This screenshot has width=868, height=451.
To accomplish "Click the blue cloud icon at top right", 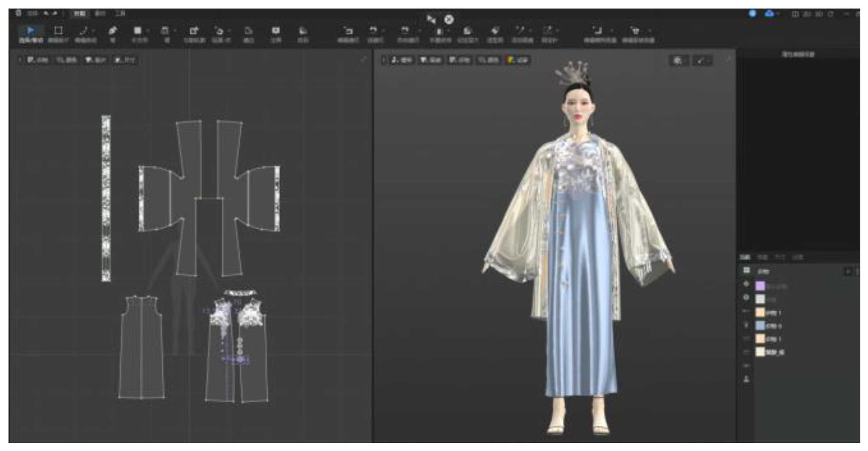I will [769, 14].
